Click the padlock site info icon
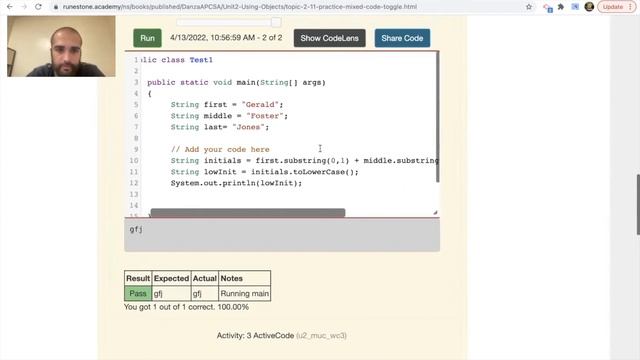 (56, 7)
